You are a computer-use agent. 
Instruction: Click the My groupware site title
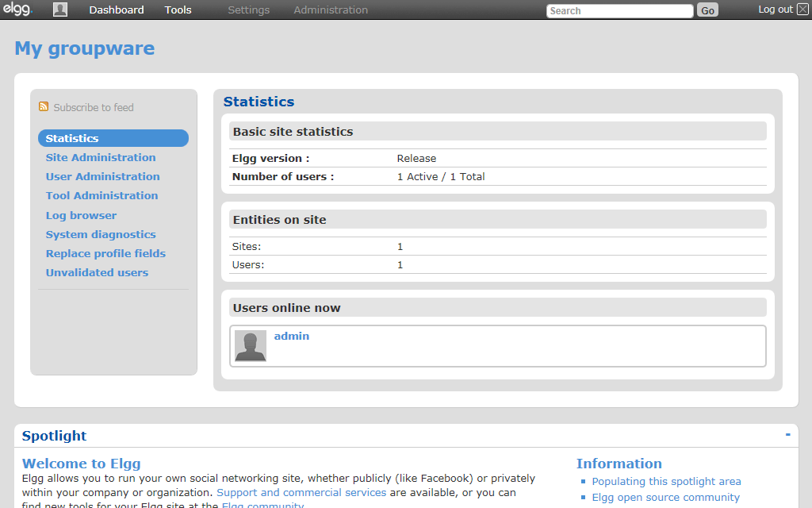pyautogui.click(x=85, y=48)
